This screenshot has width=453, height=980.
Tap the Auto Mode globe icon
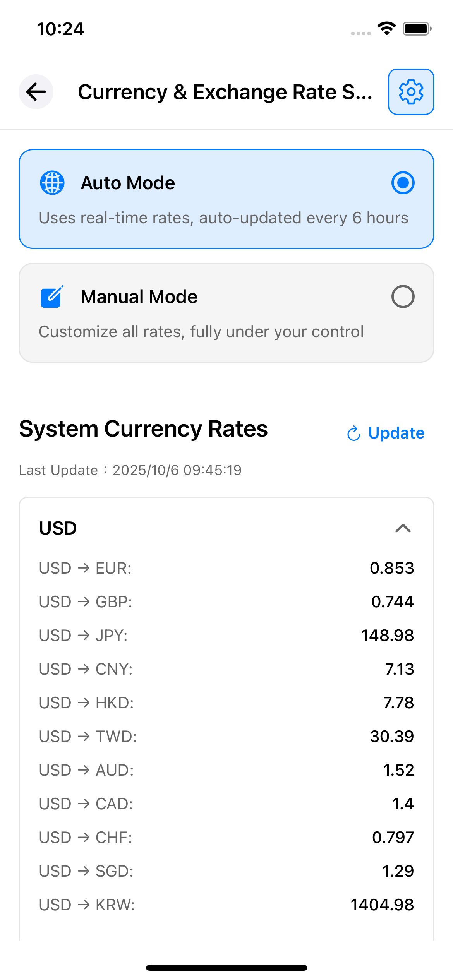(52, 183)
